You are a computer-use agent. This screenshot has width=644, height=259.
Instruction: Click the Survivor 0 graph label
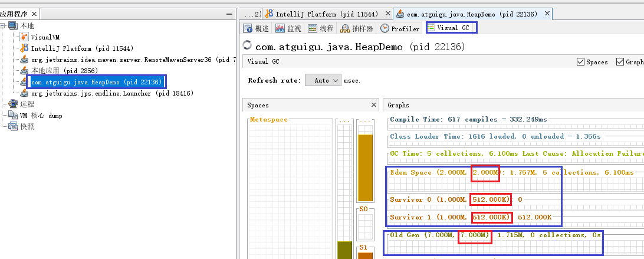456,199
